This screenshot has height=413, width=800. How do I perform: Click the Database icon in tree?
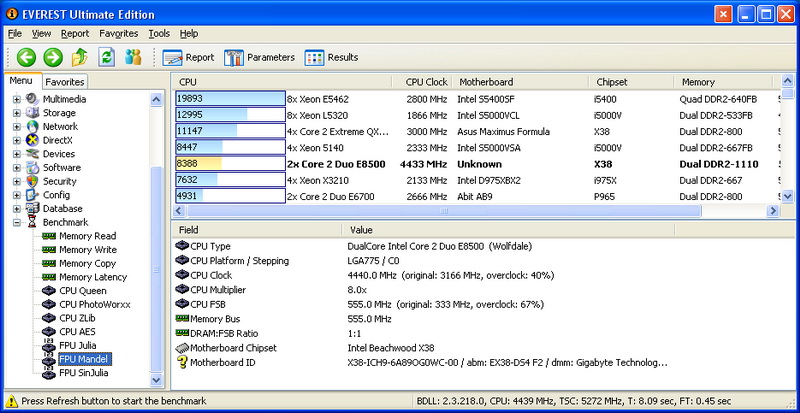click(x=32, y=209)
